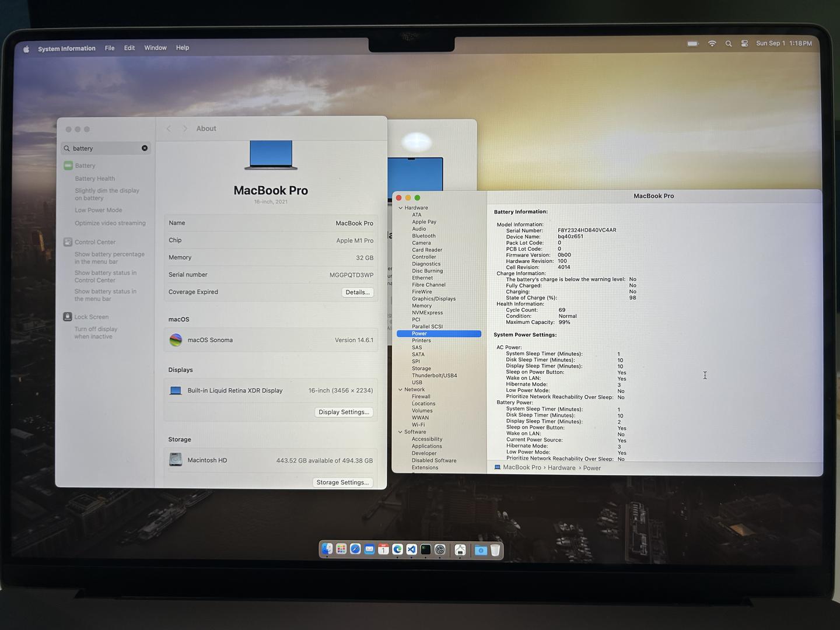840x630 pixels.
Task: Select Extensions under Software
Action: pyautogui.click(x=425, y=468)
